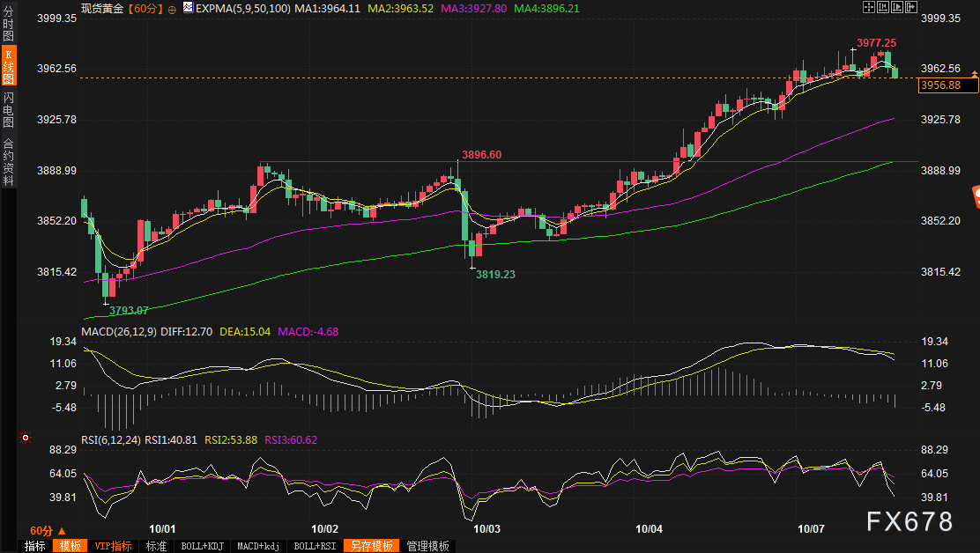Enable VIP指标 indicators

tap(113, 546)
